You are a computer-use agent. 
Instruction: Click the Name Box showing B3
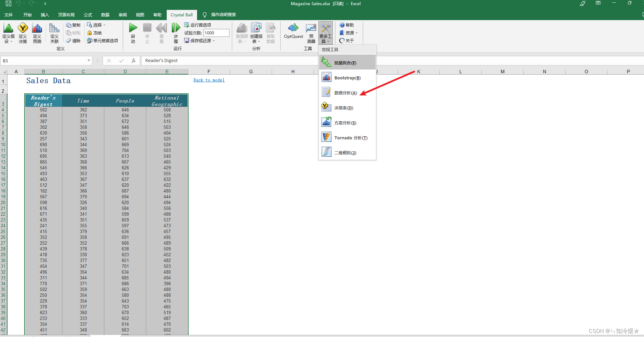[x=43, y=61]
